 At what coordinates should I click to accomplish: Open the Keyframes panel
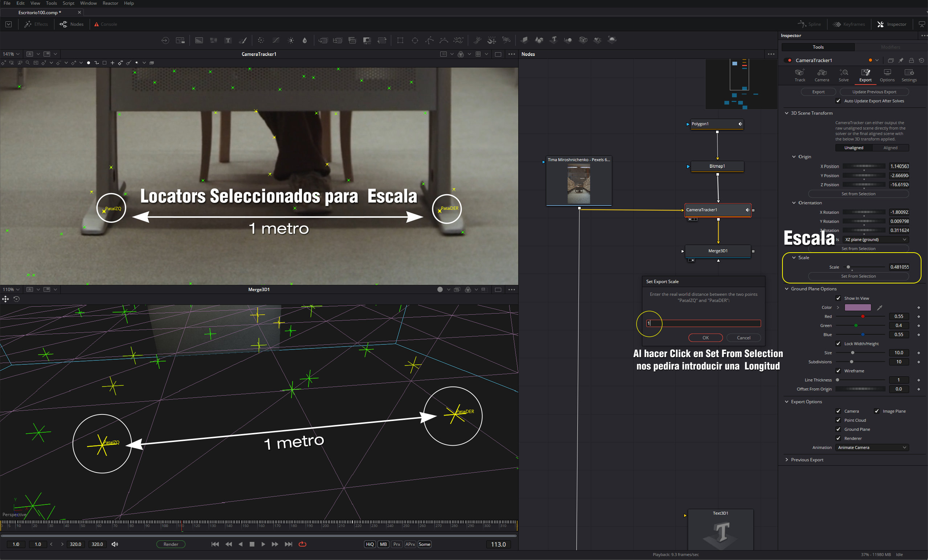tap(849, 24)
